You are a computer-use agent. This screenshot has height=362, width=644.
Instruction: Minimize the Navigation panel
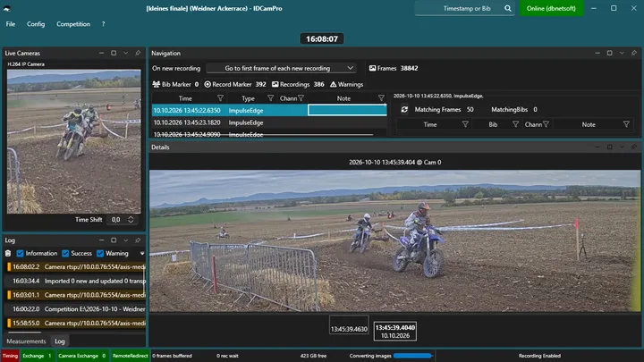(x=597, y=53)
